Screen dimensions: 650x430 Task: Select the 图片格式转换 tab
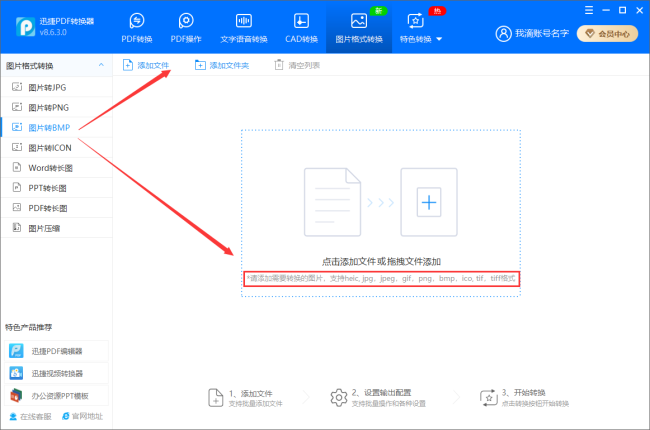coord(359,27)
